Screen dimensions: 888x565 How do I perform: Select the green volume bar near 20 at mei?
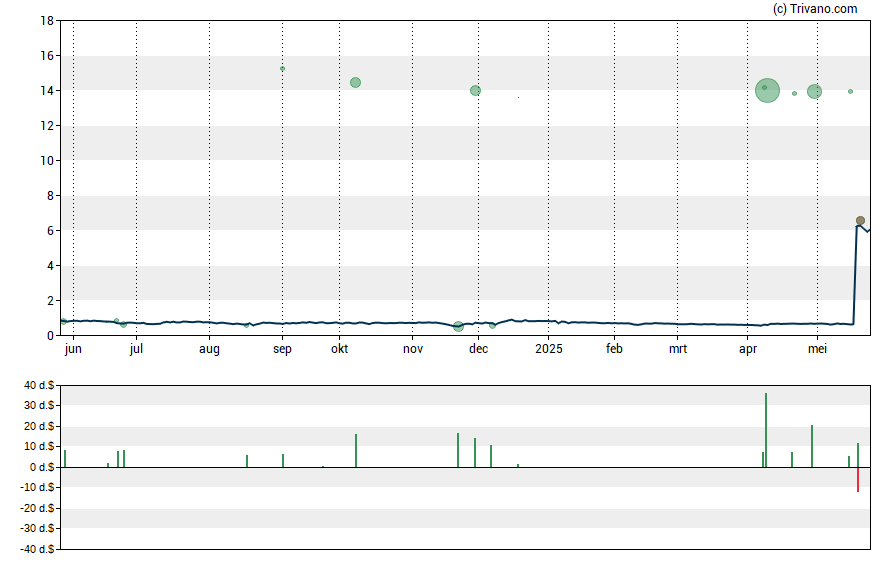(812, 446)
